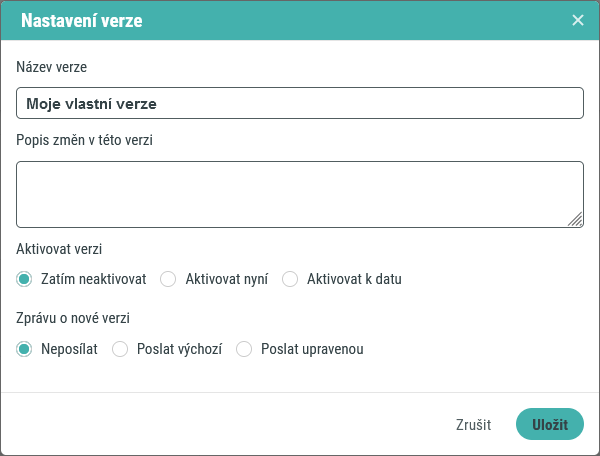The height and width of the screenshot is (456, 600).
Task: Click the Nastavení verze dialog title
Action: pyautogui.click(x=82, y=20)
